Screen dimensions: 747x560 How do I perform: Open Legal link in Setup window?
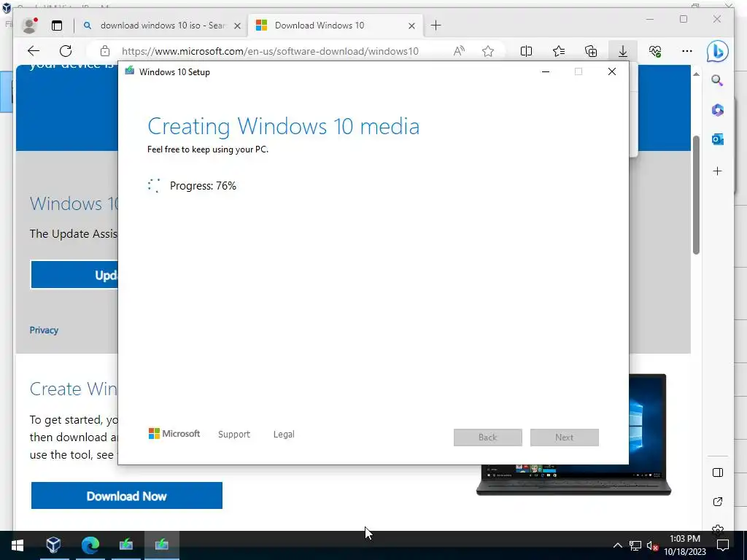[x=284, y=435]
